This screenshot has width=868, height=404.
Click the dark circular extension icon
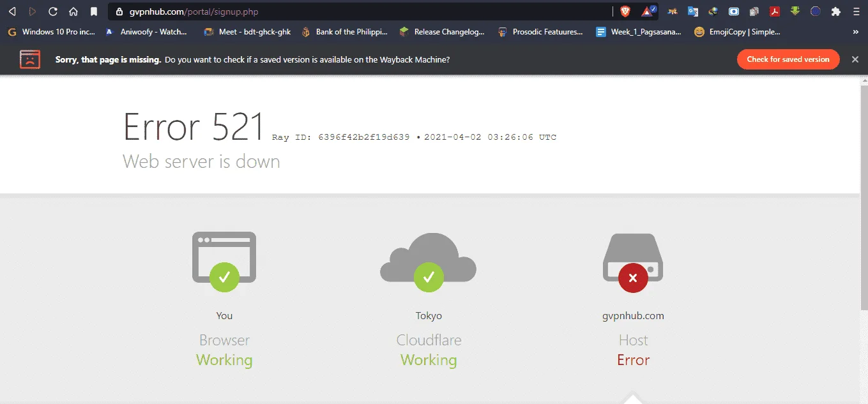(816, 11)
